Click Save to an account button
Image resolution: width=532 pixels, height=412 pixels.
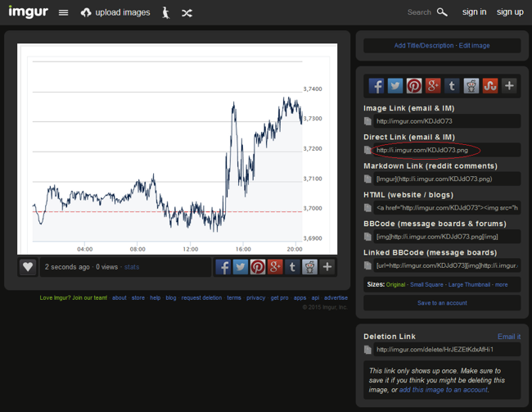click(x=442, y=303)
